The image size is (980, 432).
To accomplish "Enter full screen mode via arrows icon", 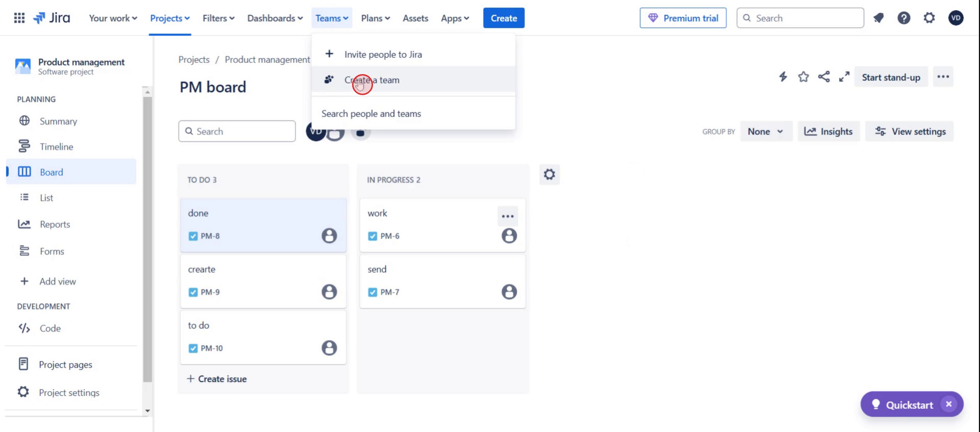I will (844, 77).
